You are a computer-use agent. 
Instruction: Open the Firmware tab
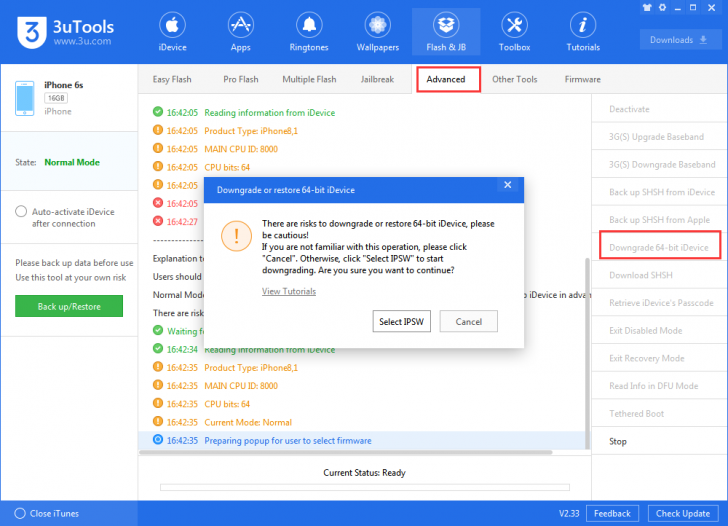coord(583,79)
